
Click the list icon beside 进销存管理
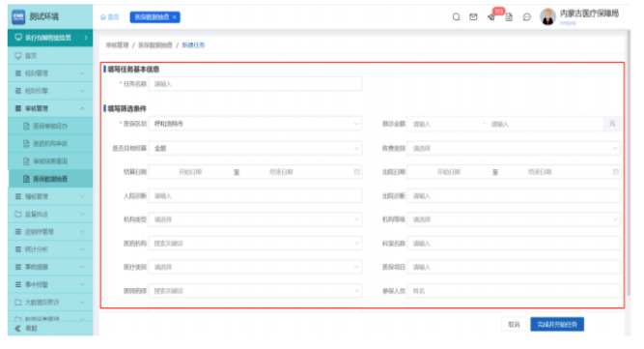click(x=18, y=232)
